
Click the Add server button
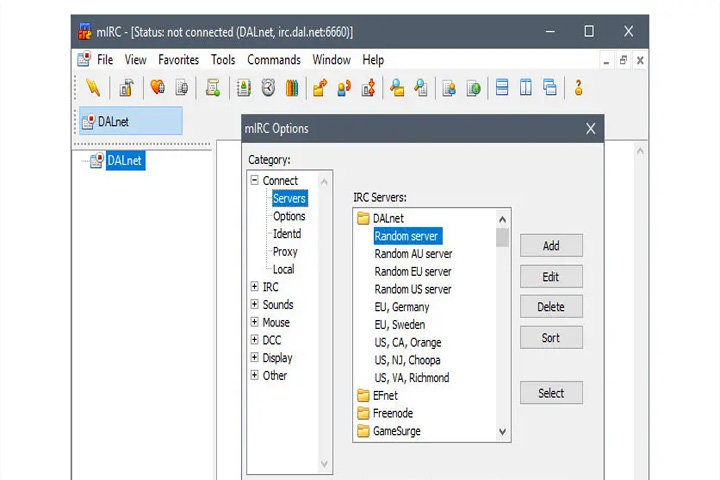(x=551, y=246)
